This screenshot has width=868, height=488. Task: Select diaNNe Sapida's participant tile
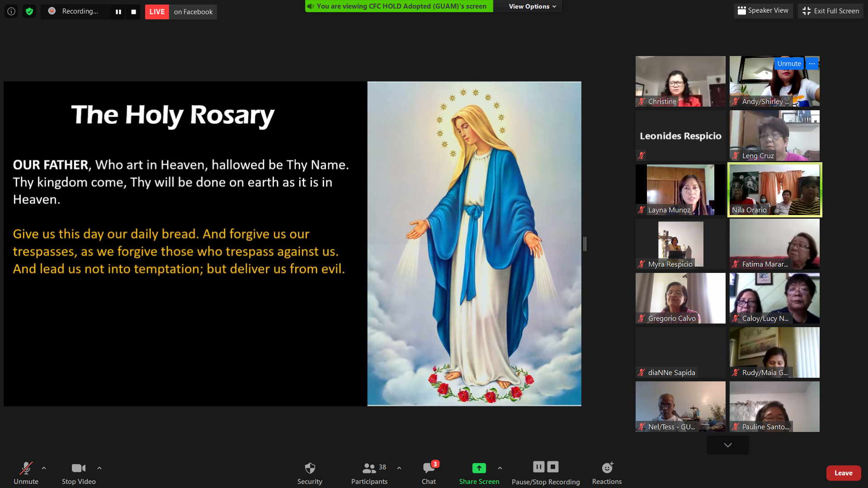point(680,352)
